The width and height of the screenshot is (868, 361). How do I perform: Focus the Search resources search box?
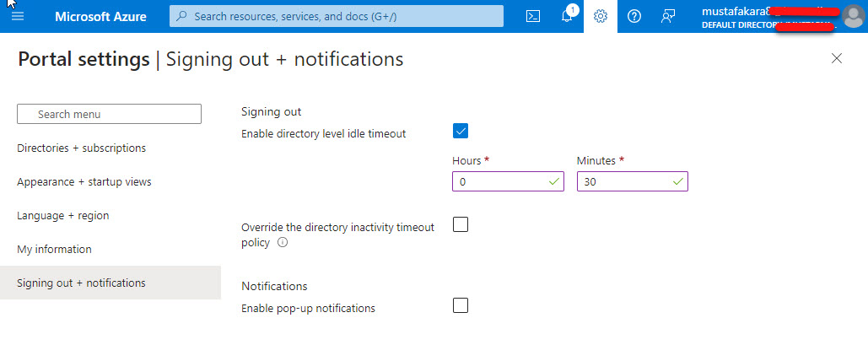point(337,16)
